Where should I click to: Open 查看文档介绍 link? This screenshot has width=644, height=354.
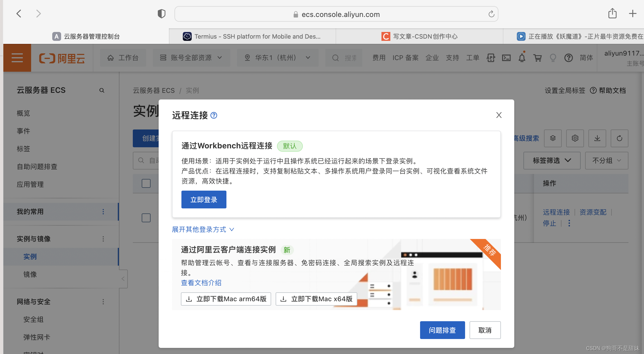[x=201, y=283]
